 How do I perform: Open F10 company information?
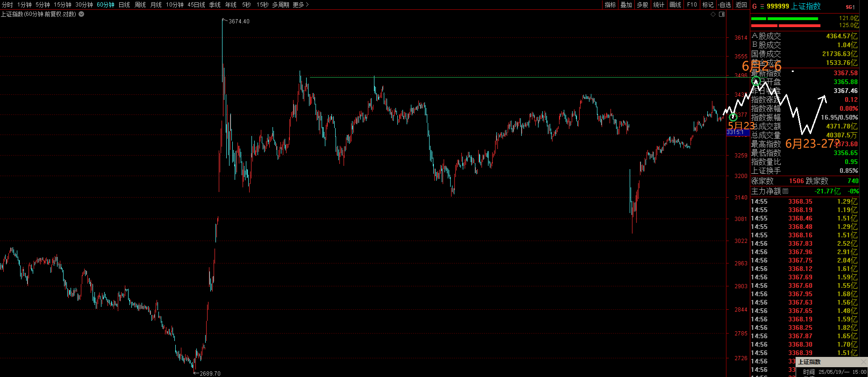click(x=692, y=5)
